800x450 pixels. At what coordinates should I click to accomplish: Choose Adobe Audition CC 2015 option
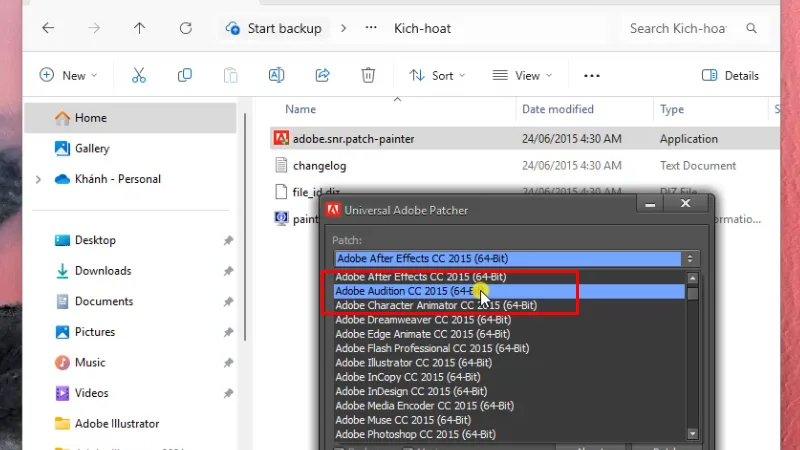click(x=509, y=291)
